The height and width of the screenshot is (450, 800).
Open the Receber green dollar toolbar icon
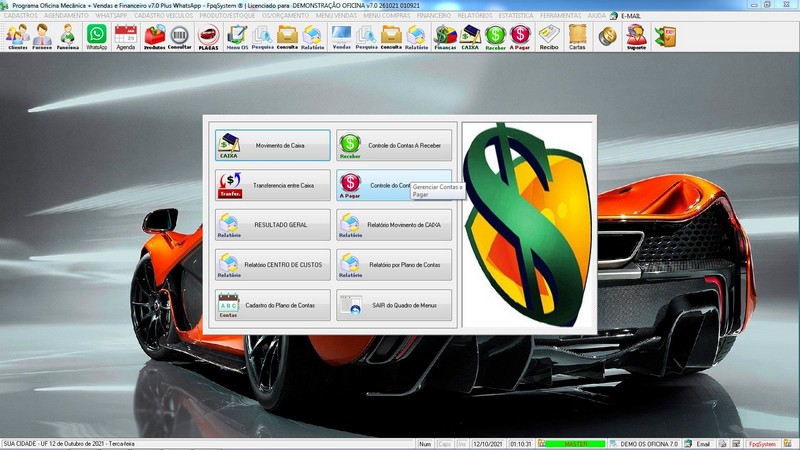495,37
